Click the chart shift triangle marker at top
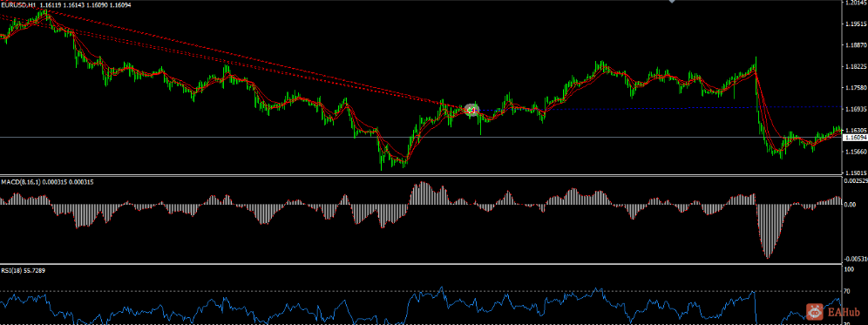The width and height of the screenshot is (868, 325). (x=672, y=2)
